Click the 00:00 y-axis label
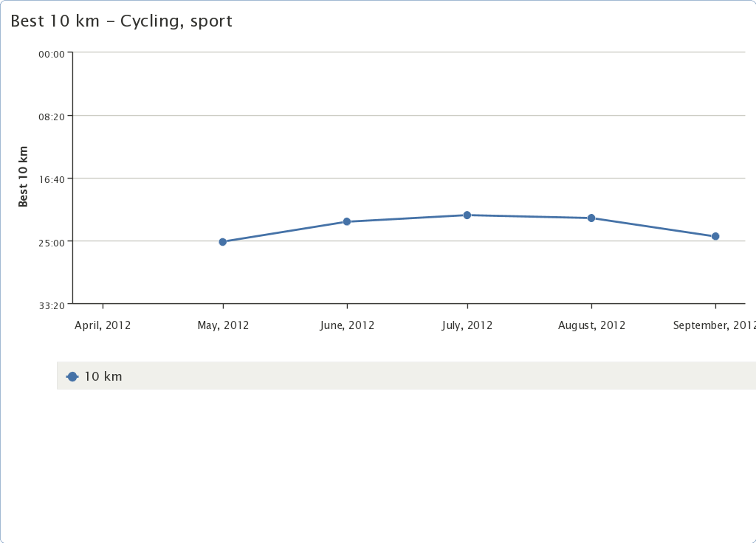 (x=52, y=54)
